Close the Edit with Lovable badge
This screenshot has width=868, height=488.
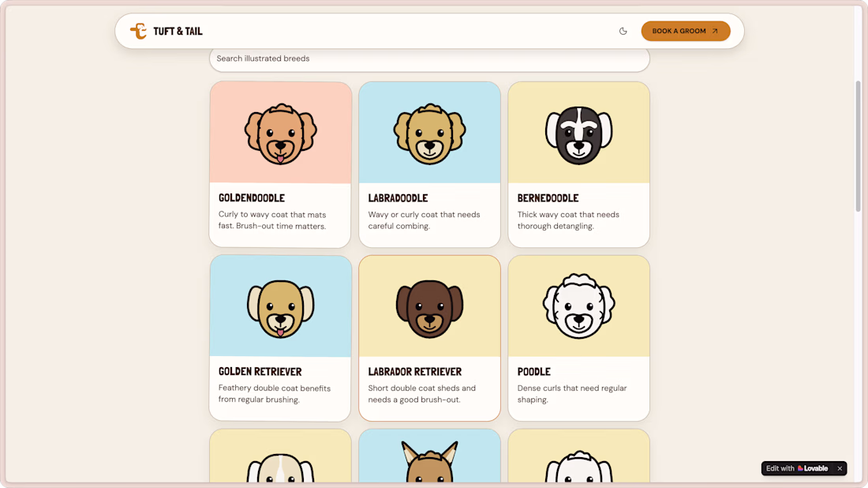(x=840, y=468)
